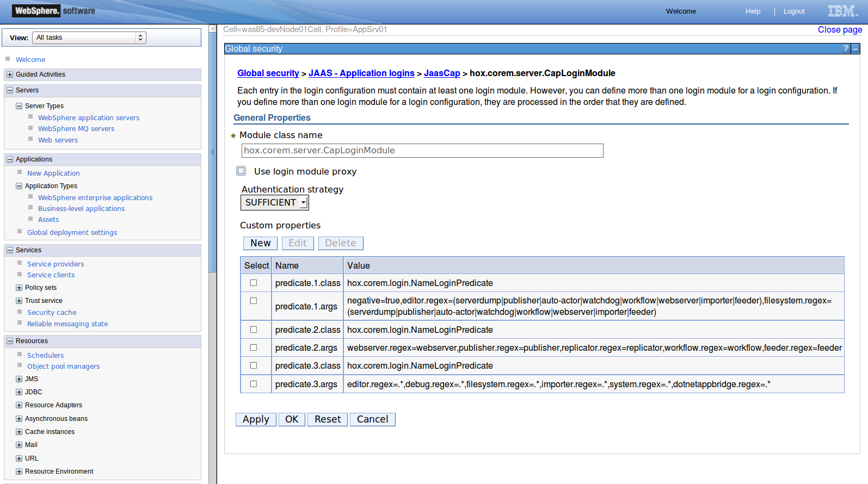Expand the Trust service node
The height and width of the screenshot is (484, 868).
click(19, 301)
